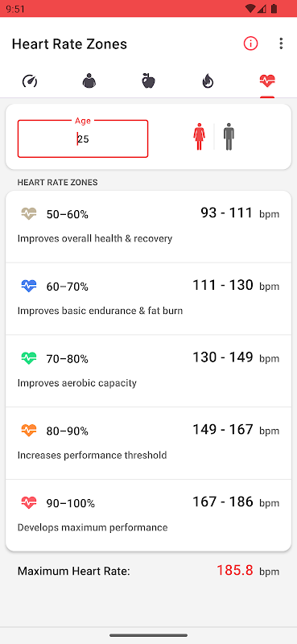Tap the tan 50–60% heart icon

point(29,213)
